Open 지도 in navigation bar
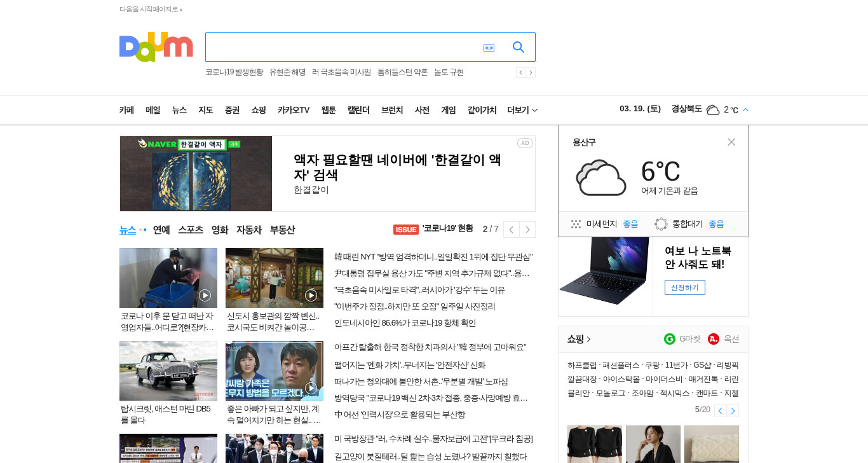The image size is (868, 463). pyautogui.click(x=205, y=110)
